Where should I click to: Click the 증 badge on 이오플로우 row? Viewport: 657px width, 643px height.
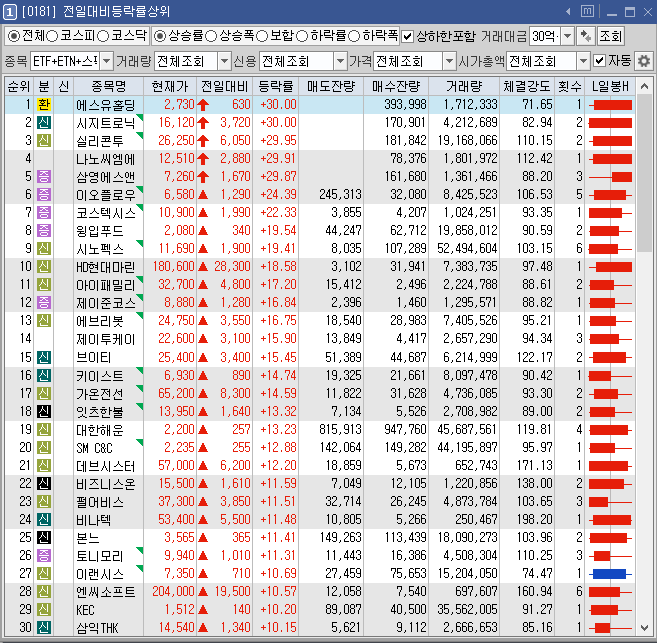pos(44,195)
